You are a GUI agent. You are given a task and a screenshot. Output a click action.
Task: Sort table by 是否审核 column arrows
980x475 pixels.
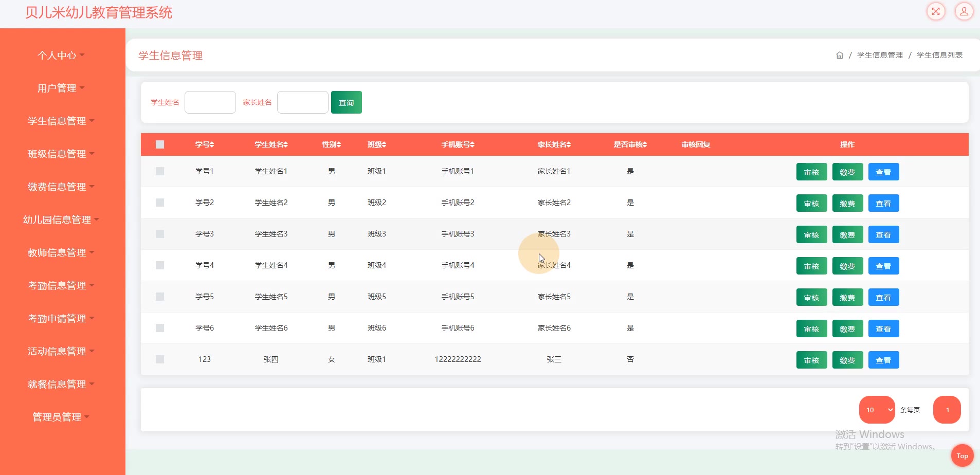(644, 144)
